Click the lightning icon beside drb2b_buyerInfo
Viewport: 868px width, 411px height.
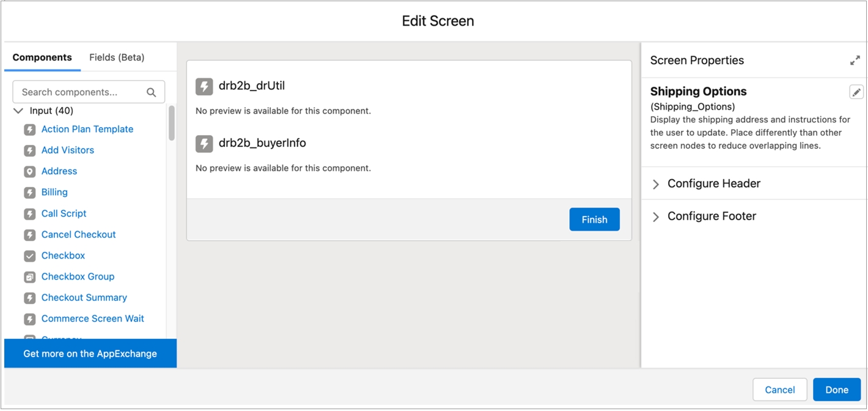click(x=204, y=143)
